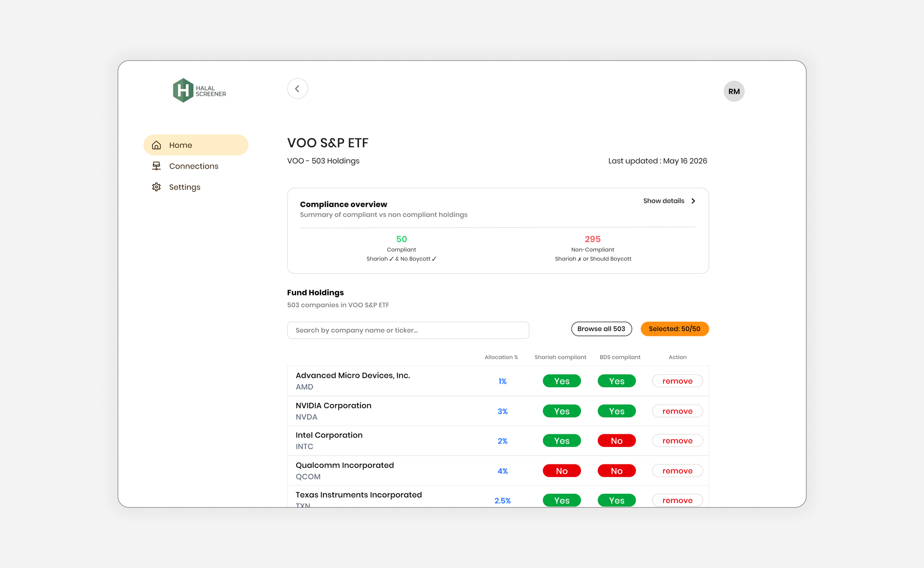Screen dimensions: 924x568
Task: Click the 2.5% allocation for Texas Instruments
Action: (x=502, y=501)
